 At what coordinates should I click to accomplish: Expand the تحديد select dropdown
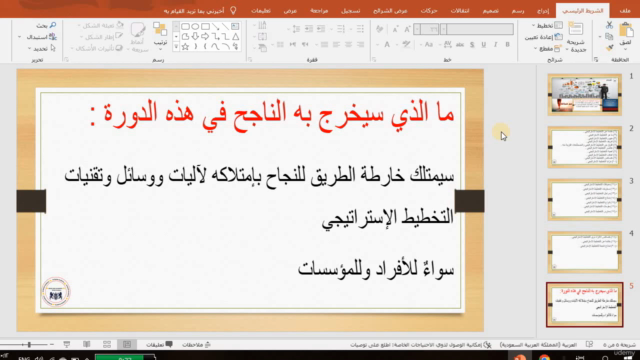pyautogui.click(x=29, y=49)
